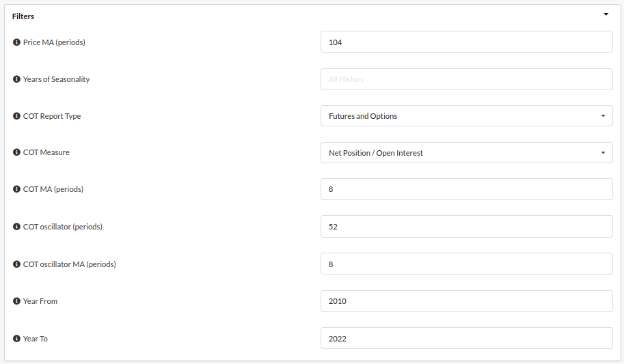The height and width of the screenshot is (364, 624).
Task: Collapse the Filters panel arrow
Action: pyautogui.click(x=606, y=14)
